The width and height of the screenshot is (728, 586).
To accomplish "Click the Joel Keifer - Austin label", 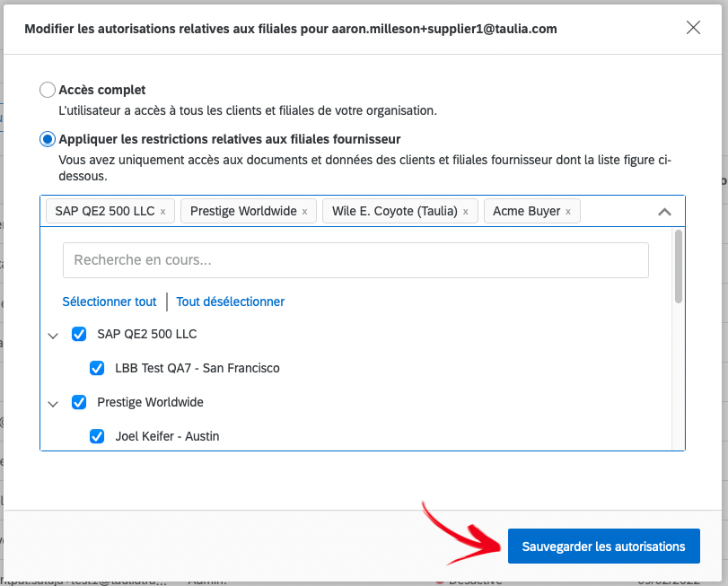I will (167, 436).
